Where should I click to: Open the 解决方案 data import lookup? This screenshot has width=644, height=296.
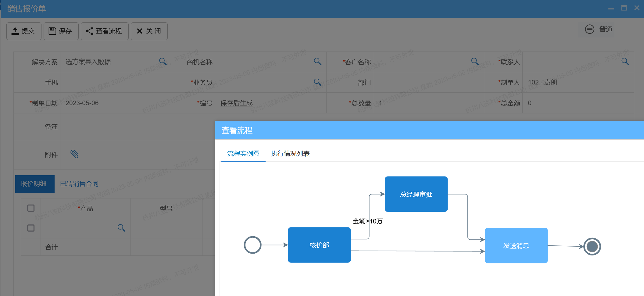[x=163, y=61]
